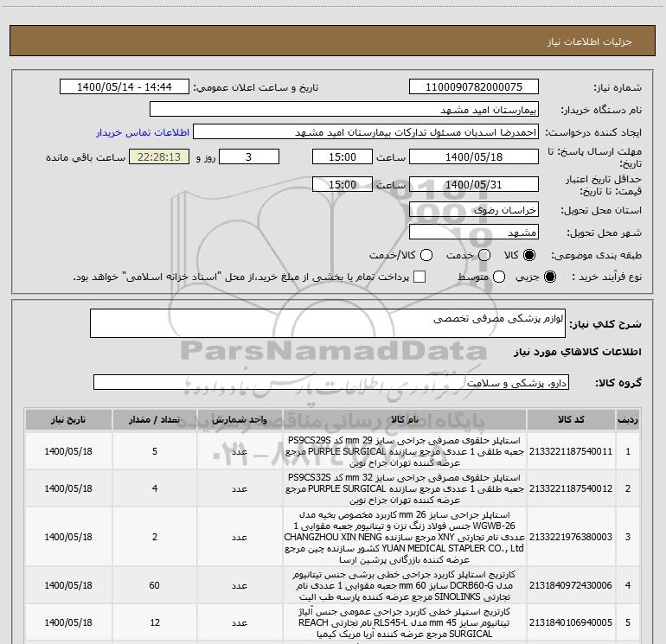Viewport: 666px width, 644px height.
Task: Click the اطلاعات کالاهای مورد نیاز heading
Action: [x=577, y=352]
